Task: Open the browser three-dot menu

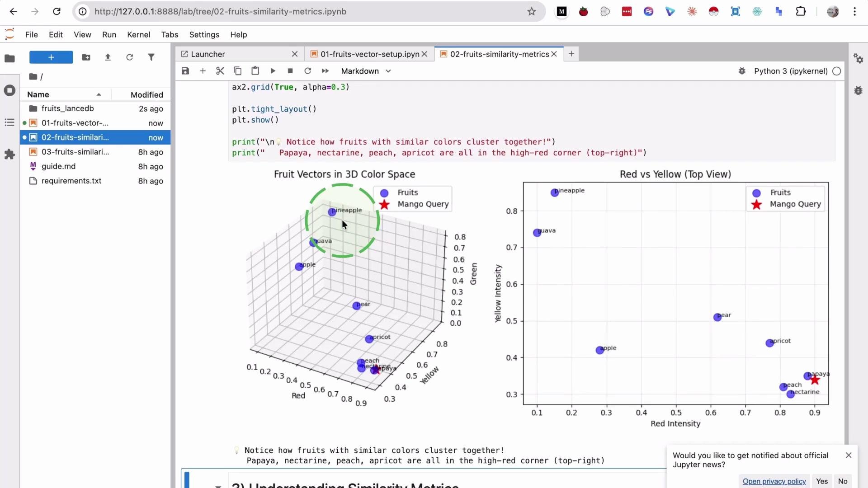Action: (x=854, y=12)
